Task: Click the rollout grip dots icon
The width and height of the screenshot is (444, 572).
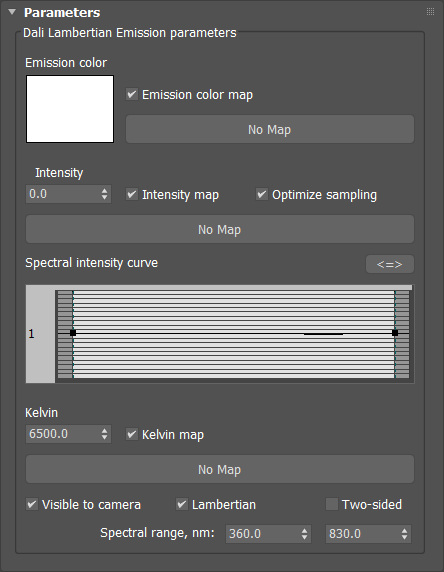Action: pyautogui.click(x=430, y=12)
